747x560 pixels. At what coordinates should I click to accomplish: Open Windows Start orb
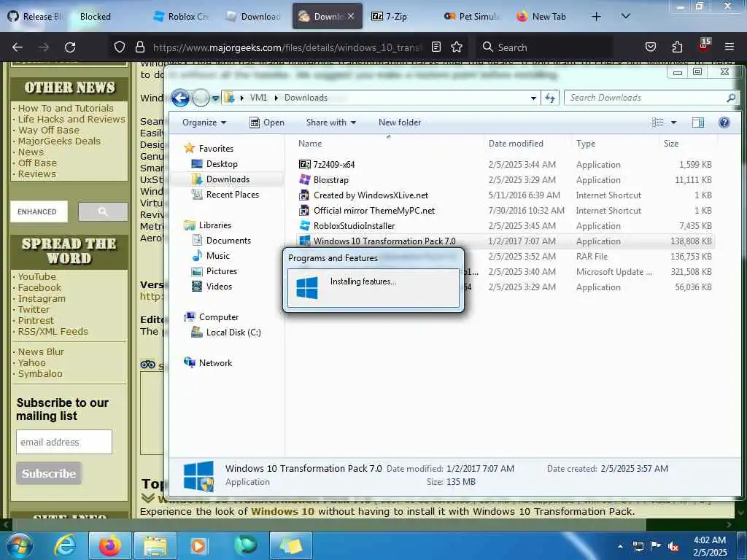point(18,545)
